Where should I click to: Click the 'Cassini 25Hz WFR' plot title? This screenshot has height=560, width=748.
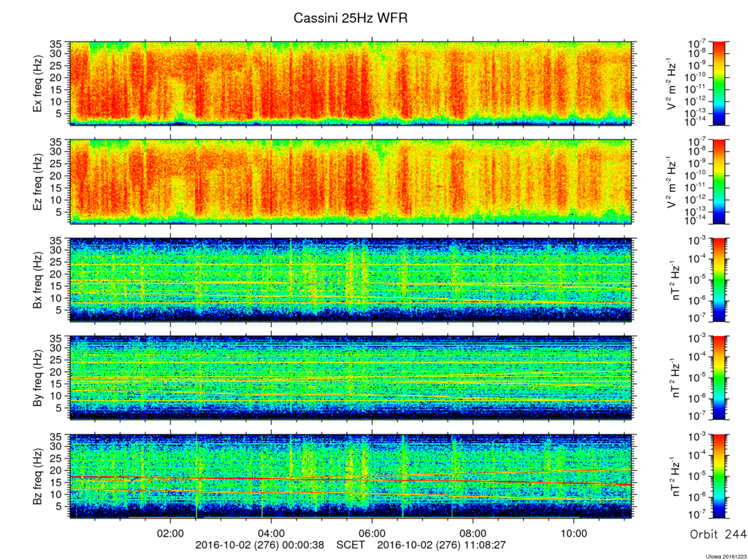pos(351,18)
